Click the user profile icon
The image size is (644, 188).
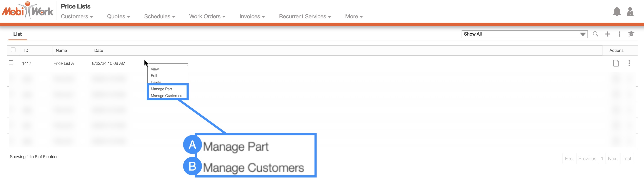(x=630, y=12)
